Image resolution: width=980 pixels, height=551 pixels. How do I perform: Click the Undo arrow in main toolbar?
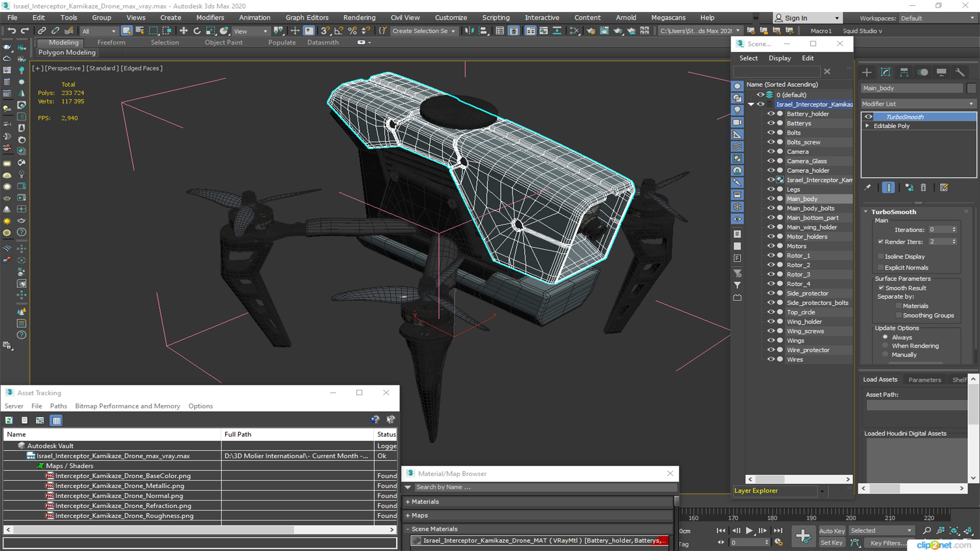coord(11,31)
